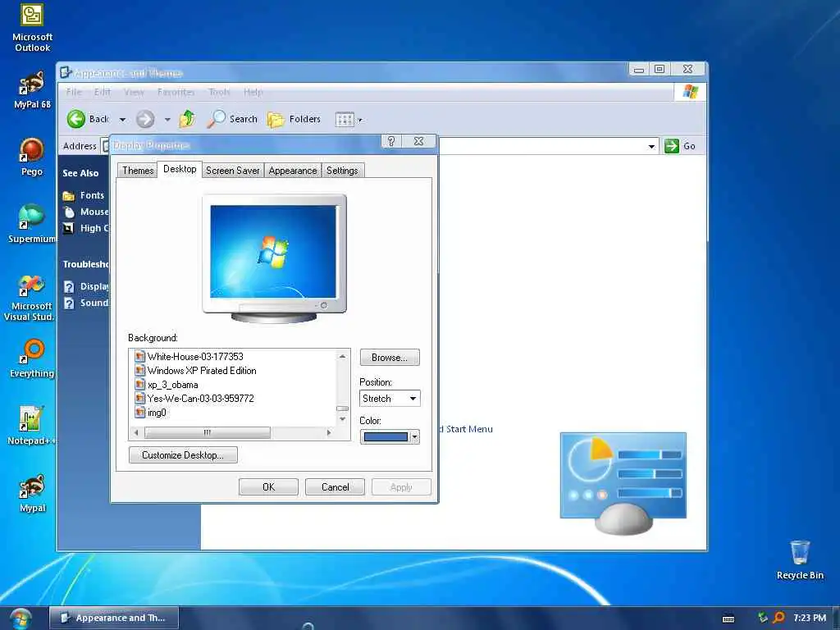840x630 pixels.
Task: Click the green Back arrow icon
Action: click(76, 119)
